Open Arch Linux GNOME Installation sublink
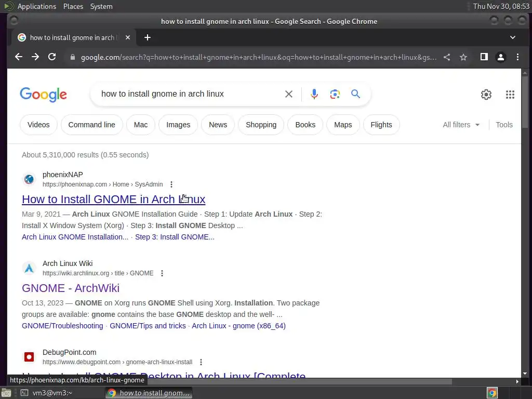 [75, 237]
